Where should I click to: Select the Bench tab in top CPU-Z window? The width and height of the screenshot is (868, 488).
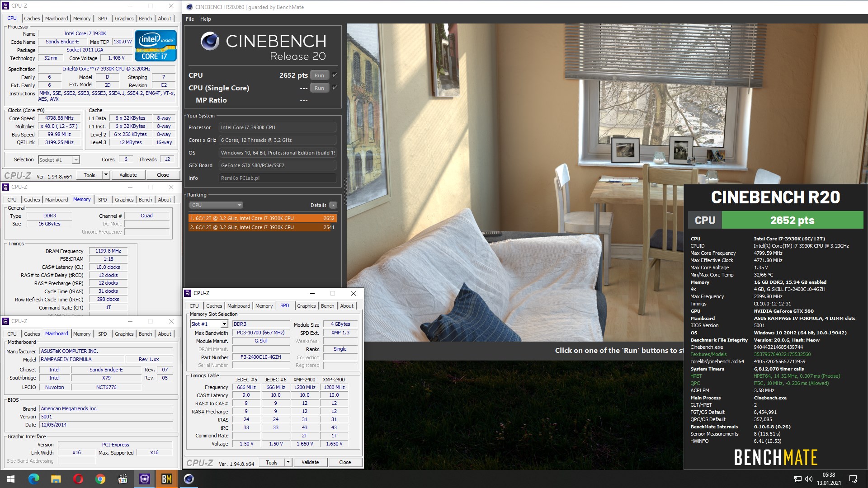(145, 19)
